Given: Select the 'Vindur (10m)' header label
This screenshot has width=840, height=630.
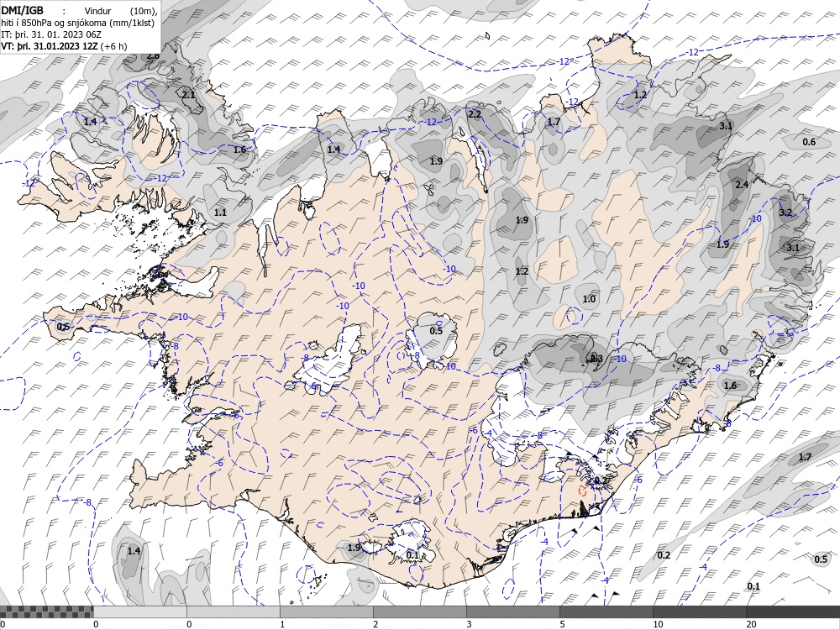Looking at the screenshot, I should (x=119, y=10).
